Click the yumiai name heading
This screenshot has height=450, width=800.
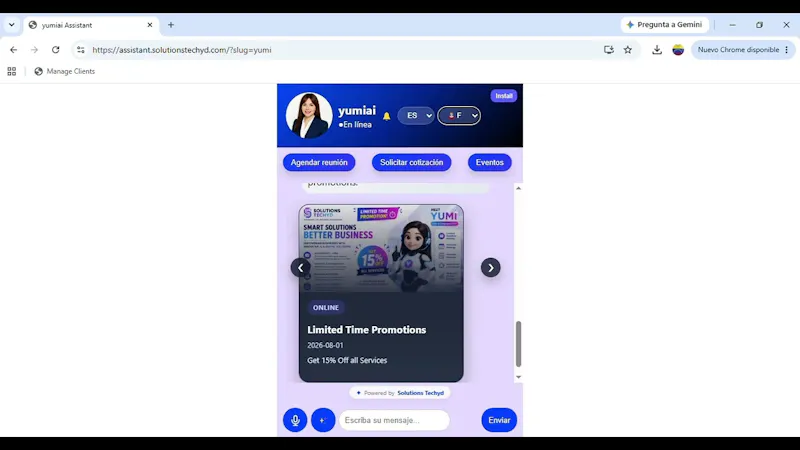pos(357,111)
